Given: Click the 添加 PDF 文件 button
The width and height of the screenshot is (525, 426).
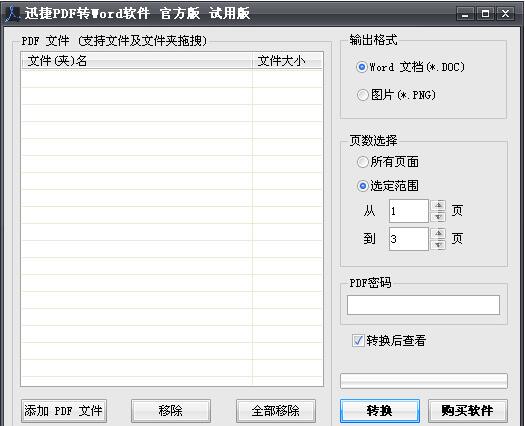Looking at the screenshot, I should (64, 411).
